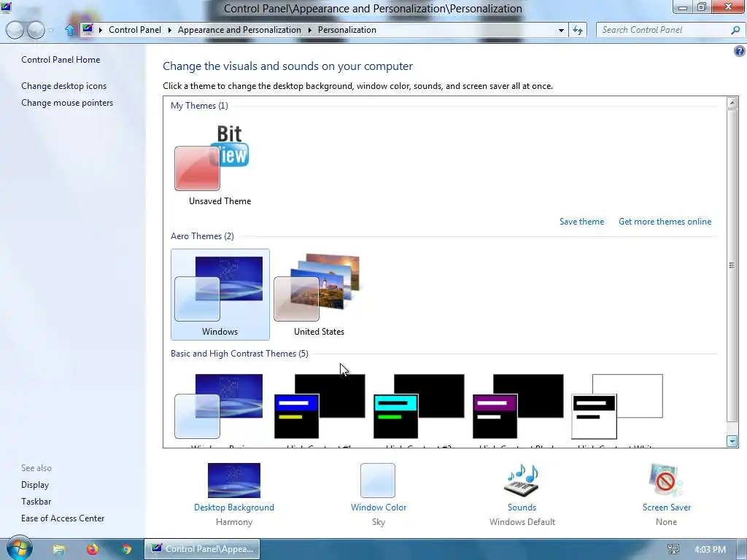Image resolution: width=747 pixels, height=560 pixels.
Task: Select the United States theme
Action: pyautogui.click(x=319, y=295)
